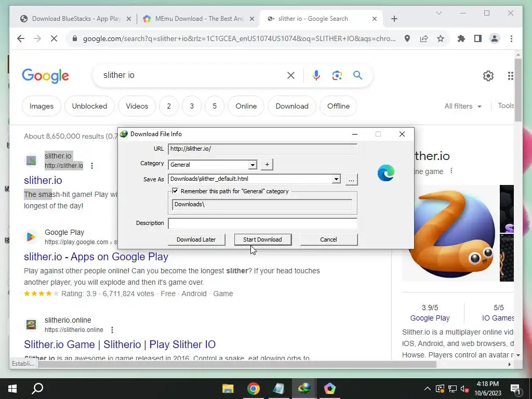Start voice search with the microphone icon

[316, 75]
